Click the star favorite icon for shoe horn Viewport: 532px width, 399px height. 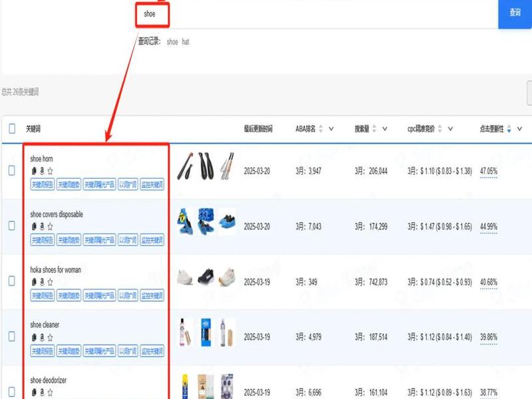point(51,171)
